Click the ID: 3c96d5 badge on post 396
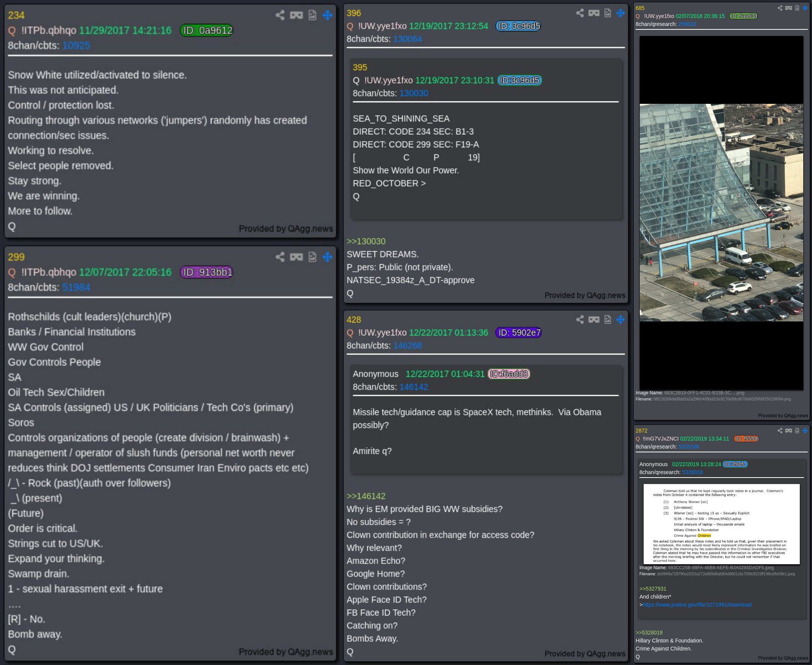Image resolution: width=812 pixels, height=665 pixels. click(x=518, y=26)
